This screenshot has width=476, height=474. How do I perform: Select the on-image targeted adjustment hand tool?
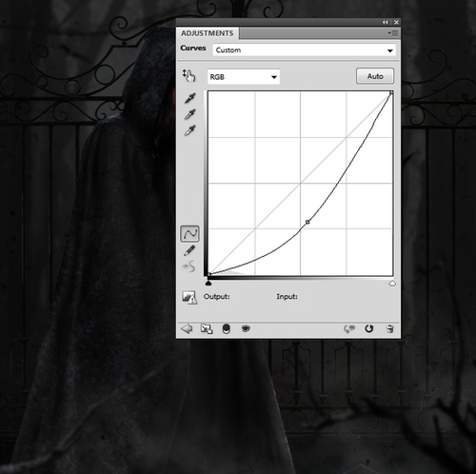tap(189, 75)
